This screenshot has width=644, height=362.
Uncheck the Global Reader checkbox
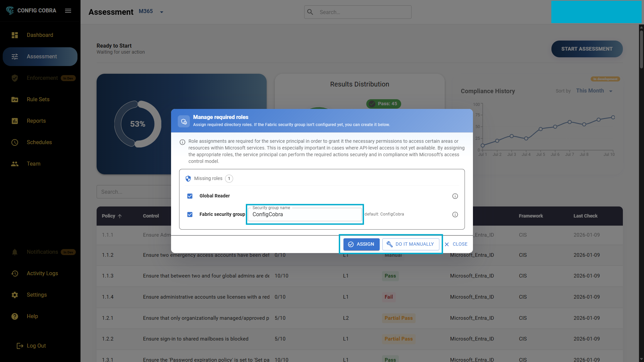[190, 196]
